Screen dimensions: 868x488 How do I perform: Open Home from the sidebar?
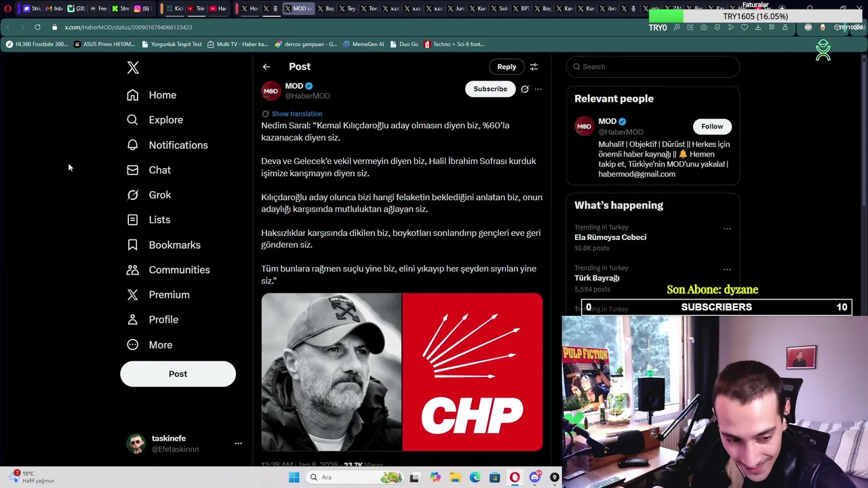[x=152, y=95]
